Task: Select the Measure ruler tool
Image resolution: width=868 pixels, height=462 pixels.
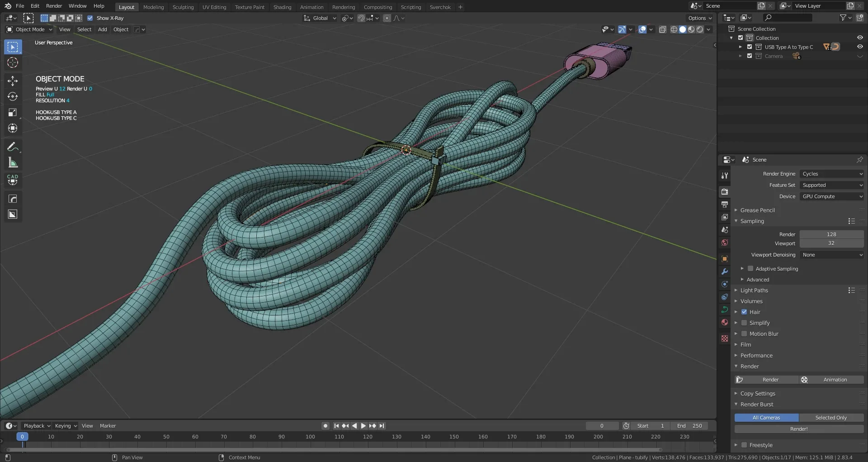Action: [x=13, y=162]
